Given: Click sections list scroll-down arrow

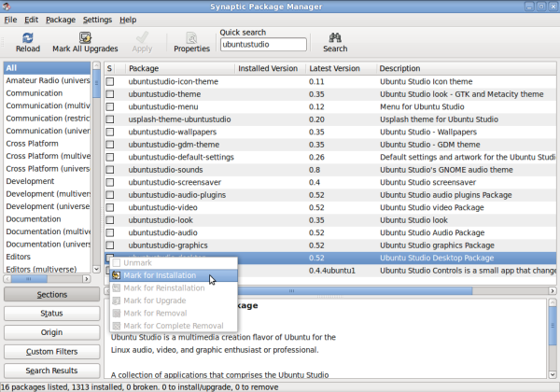Looking at the screenshot, I should coord(96,269).
